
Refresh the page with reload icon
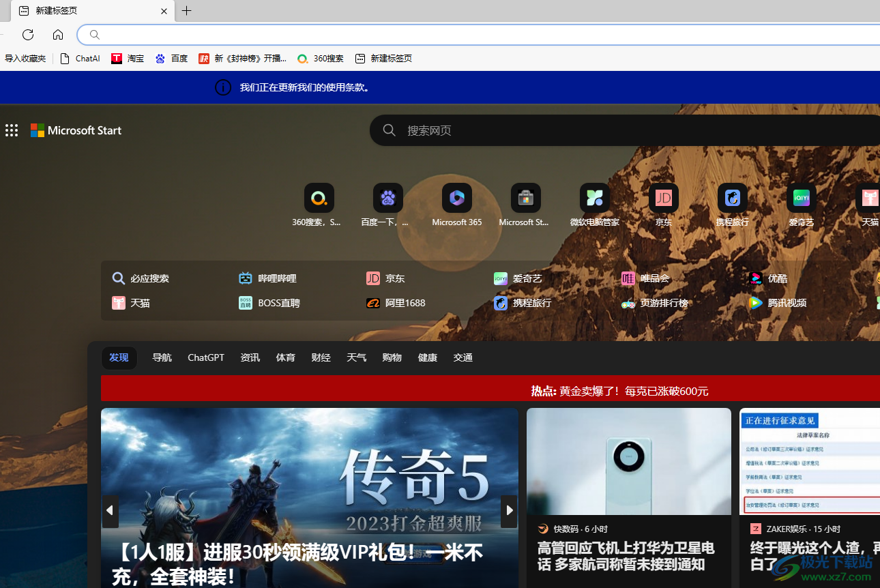pyautogui.click(x=28, y=35)
